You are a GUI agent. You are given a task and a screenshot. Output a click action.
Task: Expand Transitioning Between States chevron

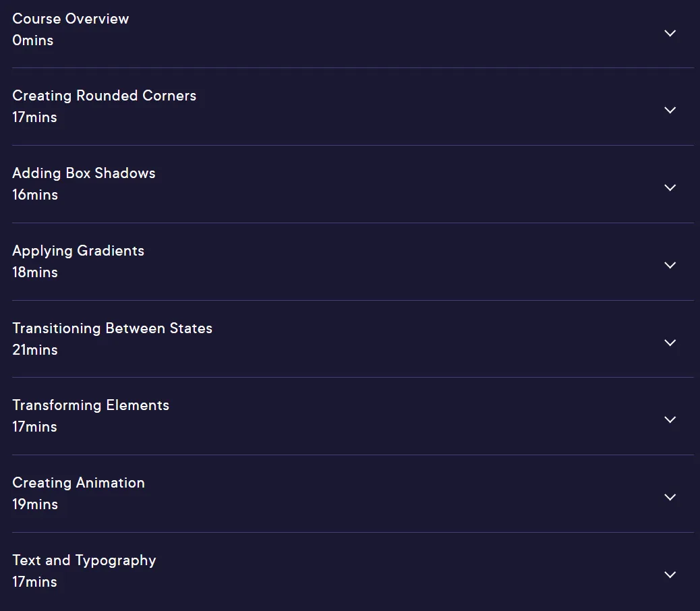click(x=670, y=343)
